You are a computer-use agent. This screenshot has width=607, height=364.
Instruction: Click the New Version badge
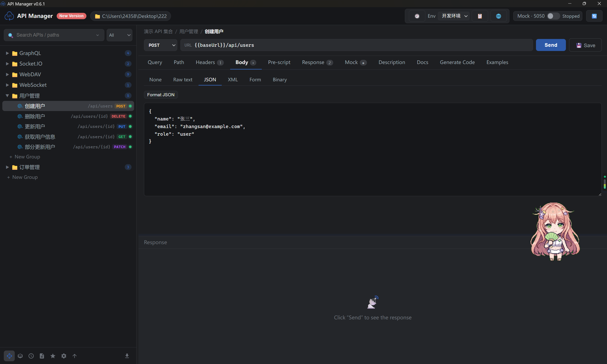click(x=71, y=16)
